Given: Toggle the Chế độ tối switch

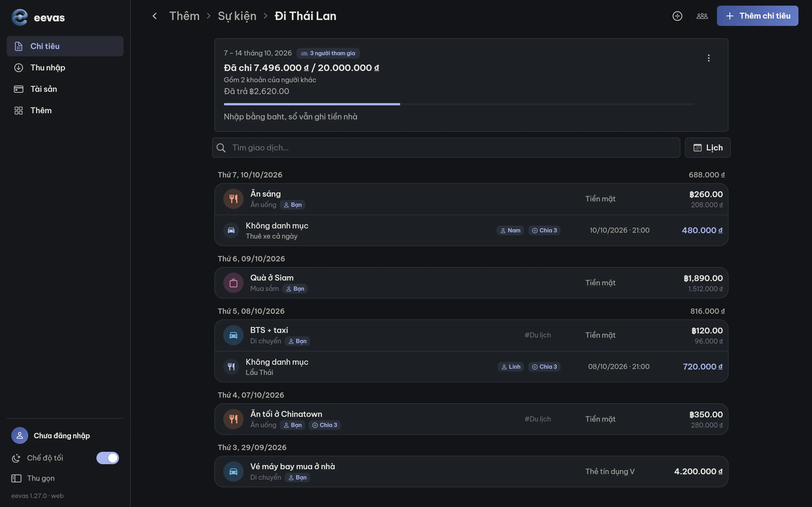Looking at the screenshot, I should point(108,458).
